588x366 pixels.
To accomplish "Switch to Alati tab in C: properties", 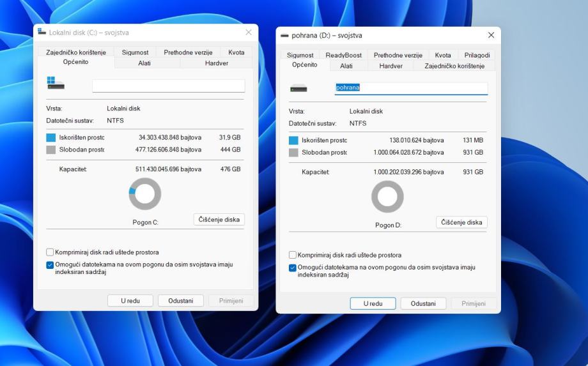I will coord(144,63).
